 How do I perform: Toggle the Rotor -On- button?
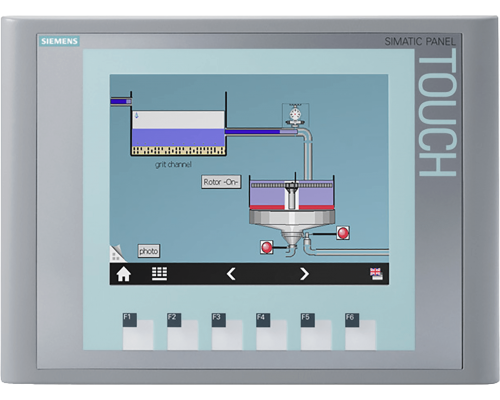[221, 182]
